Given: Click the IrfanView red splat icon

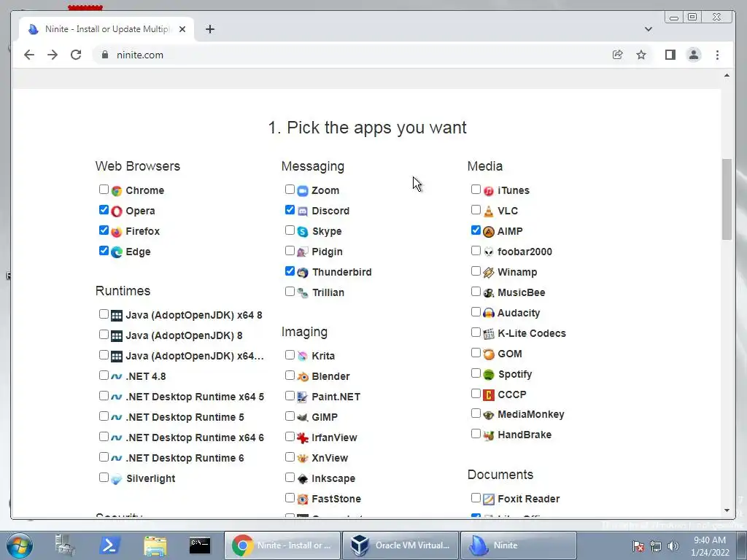Looking at the screenshot, I should pos(303,438).
